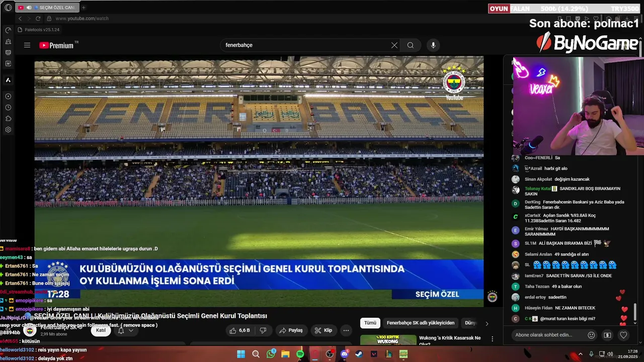Open the Opera GX menu logo
Screen dimensions: 644x362
point(8,8)
